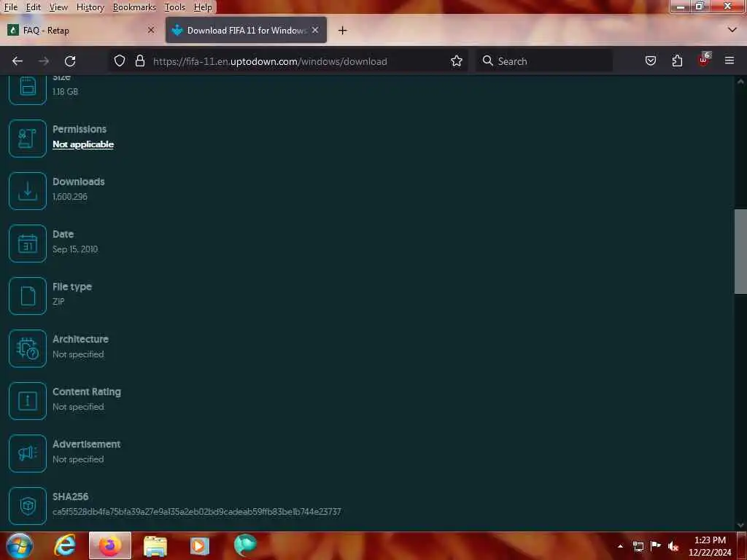Image resolution: width=747 pixels, height=560 pixels.
Task: Open the Tools menu
Action: point(175,7)
